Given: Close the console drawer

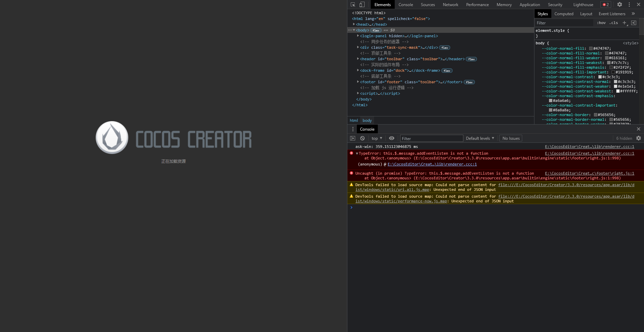Looking at the screenshot, I should [639, 129].
